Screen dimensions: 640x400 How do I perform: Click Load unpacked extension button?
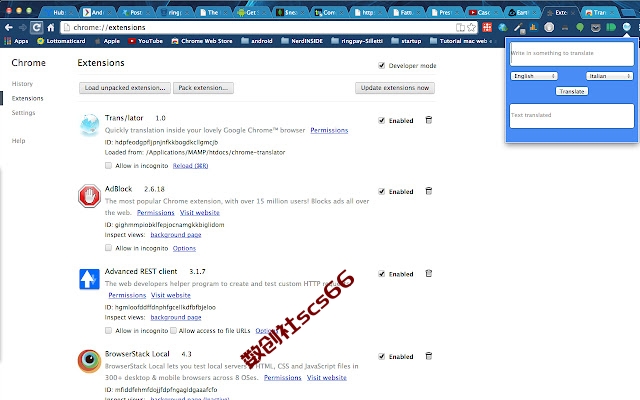point(125,88)
